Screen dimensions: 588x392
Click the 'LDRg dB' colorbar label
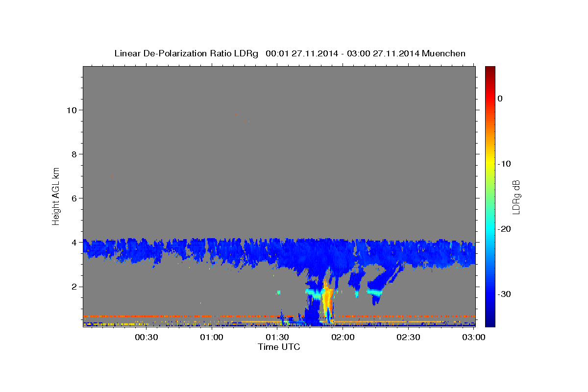[x=516, y=196]
